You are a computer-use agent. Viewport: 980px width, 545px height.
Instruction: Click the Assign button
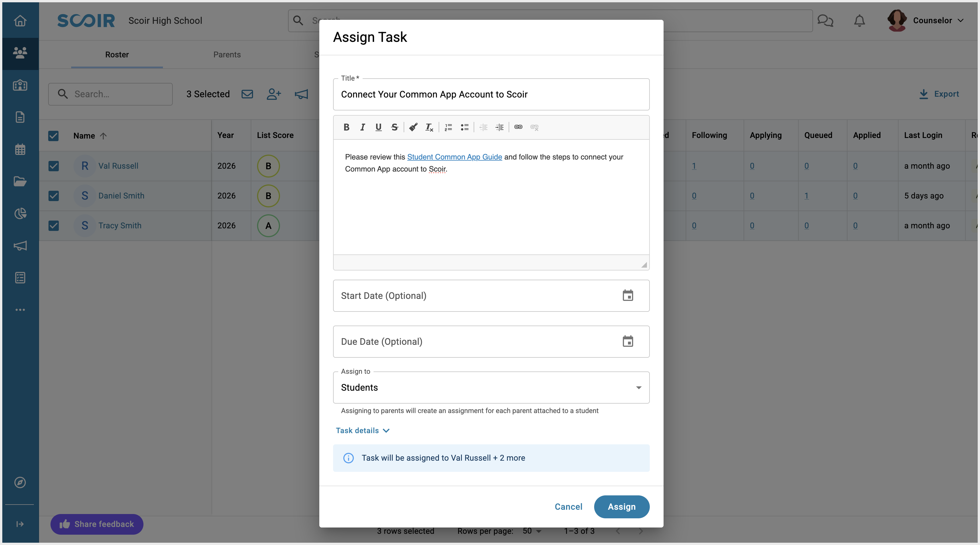622,507
